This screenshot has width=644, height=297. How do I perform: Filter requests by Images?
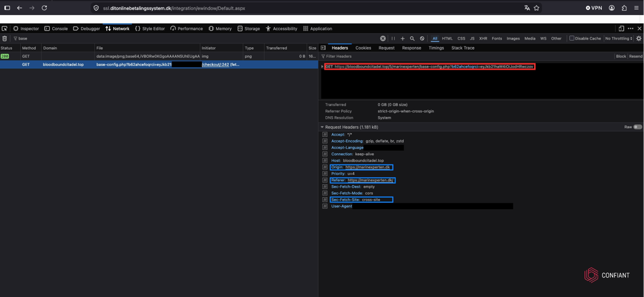(513, 38)
